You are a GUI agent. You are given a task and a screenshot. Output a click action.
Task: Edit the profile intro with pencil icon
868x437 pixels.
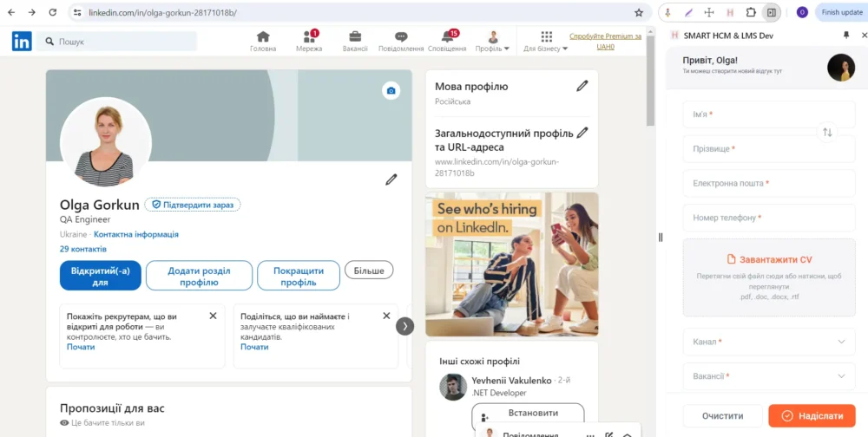click(391, 179)
